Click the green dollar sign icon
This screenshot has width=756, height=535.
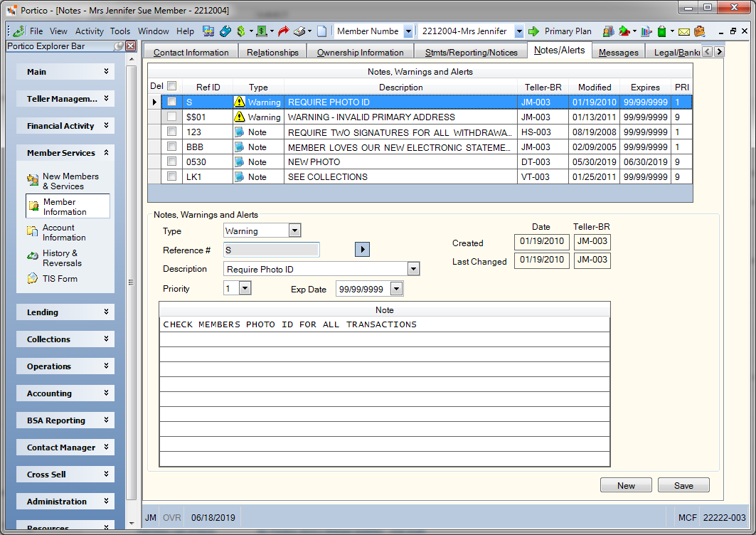[241, 31]
